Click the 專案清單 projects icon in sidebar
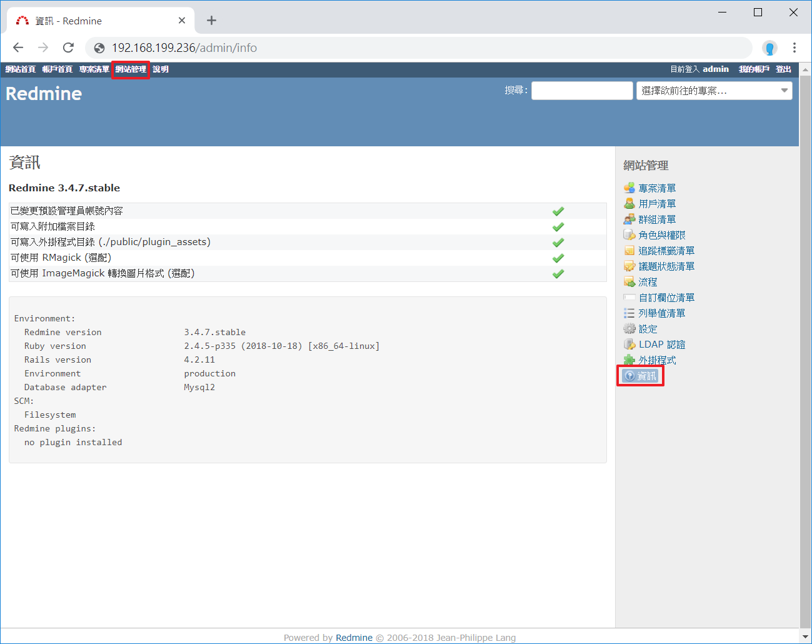Viewport: 812px width, 644px height. pos(629,188)
